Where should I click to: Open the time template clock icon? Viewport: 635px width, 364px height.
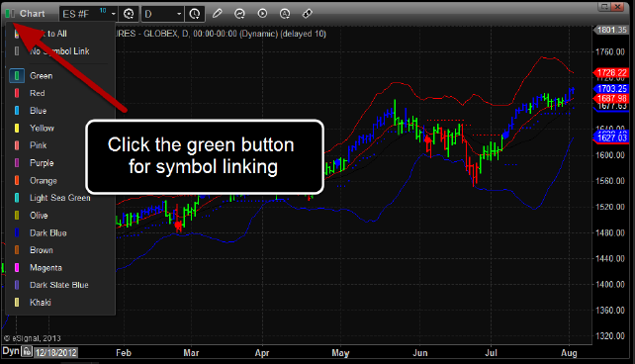[195, 14]
